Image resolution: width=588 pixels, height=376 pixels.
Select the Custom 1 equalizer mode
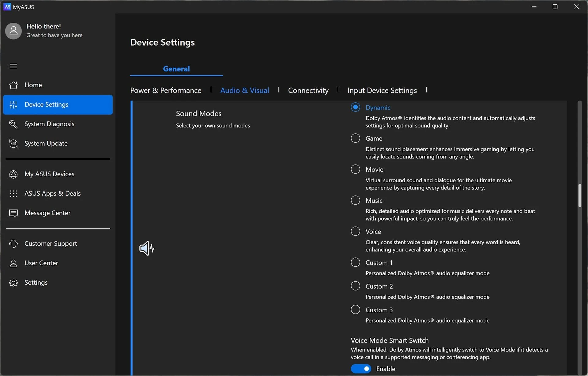[355, 262]
